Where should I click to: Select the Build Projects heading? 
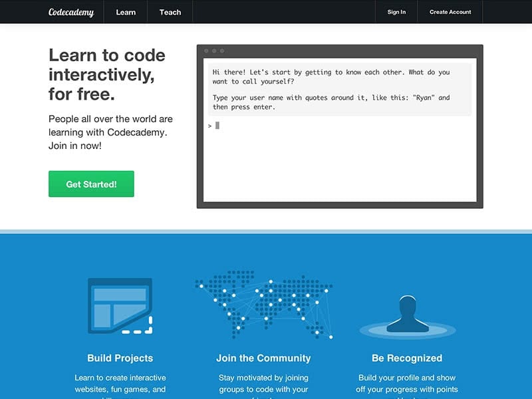point(120,358)
